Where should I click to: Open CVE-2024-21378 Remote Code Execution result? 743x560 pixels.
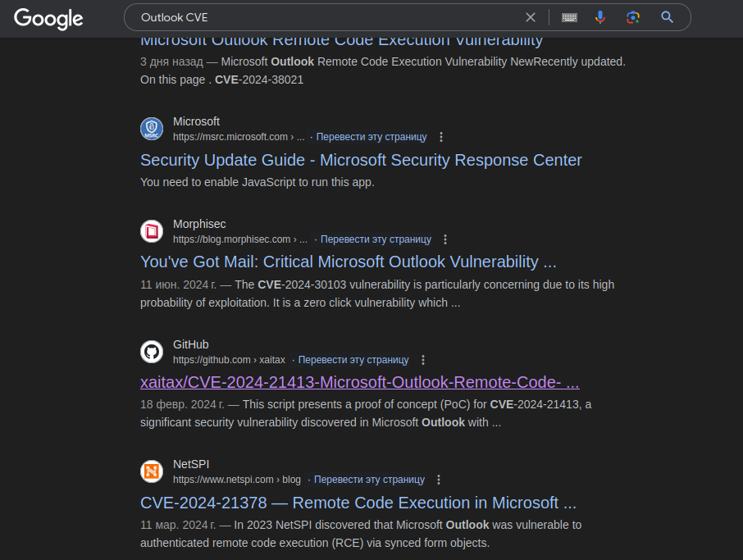[x=358, y=503]
